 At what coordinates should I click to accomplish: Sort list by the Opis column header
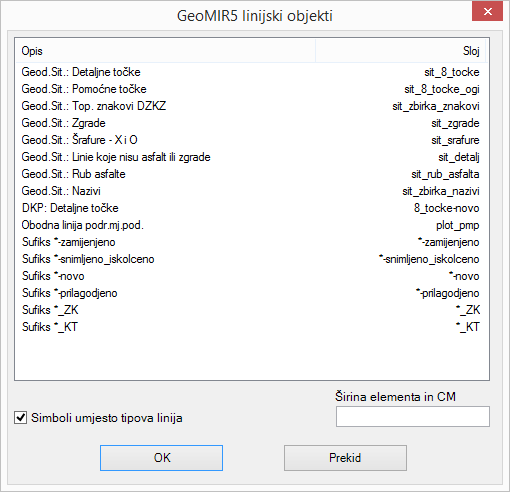click(166, 51)
